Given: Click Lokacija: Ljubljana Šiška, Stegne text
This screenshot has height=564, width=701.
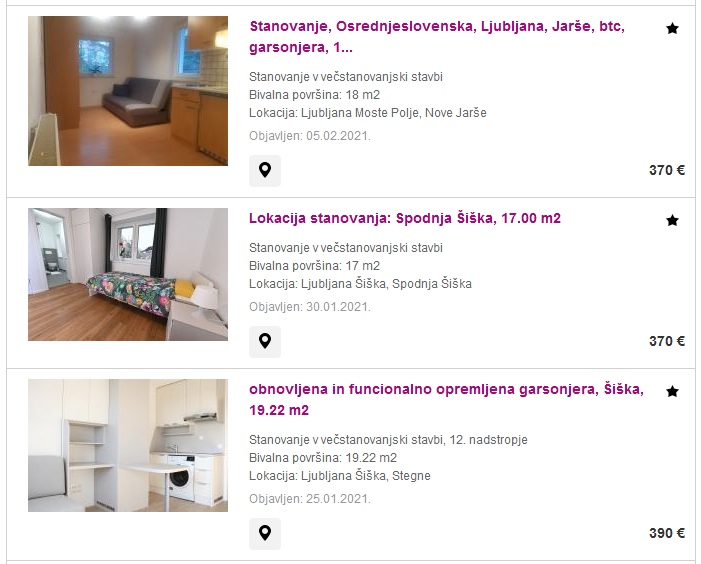Looking at the screenshot, I should click(x=340, y=476).
